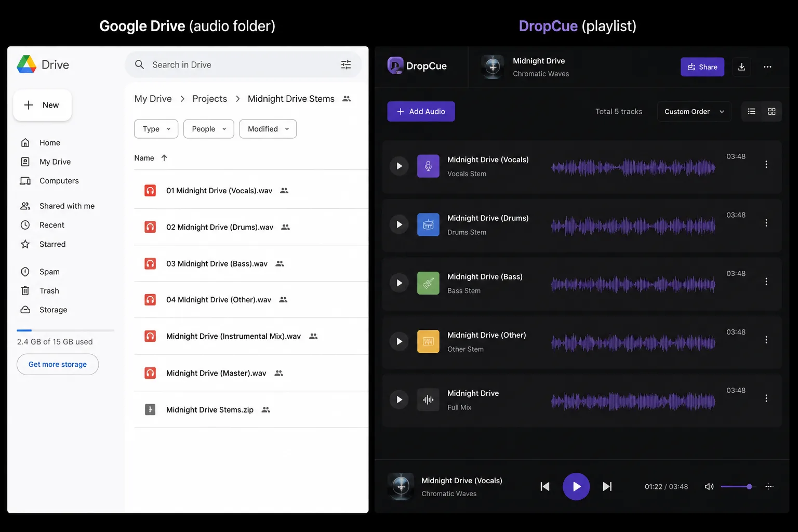Skip to previous track in player bar
Image resolution: width=798 pixels, height=532 pixels.
(x=545, y=486)
